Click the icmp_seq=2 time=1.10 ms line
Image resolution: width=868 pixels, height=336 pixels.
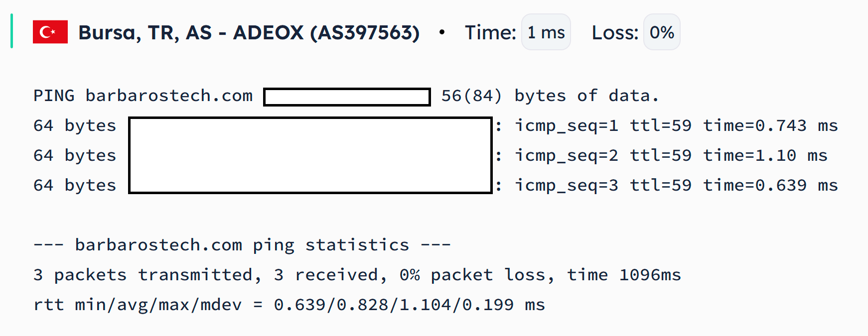(671, 156)
